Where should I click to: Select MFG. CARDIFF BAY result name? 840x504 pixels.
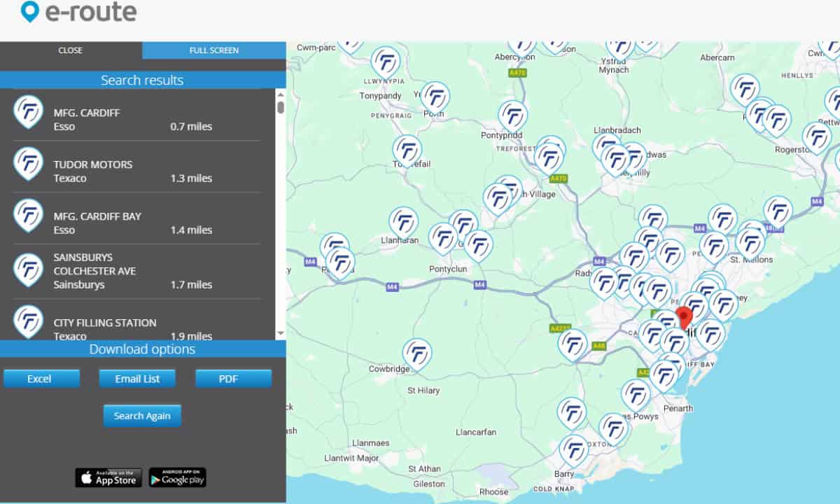pos(97,216)
